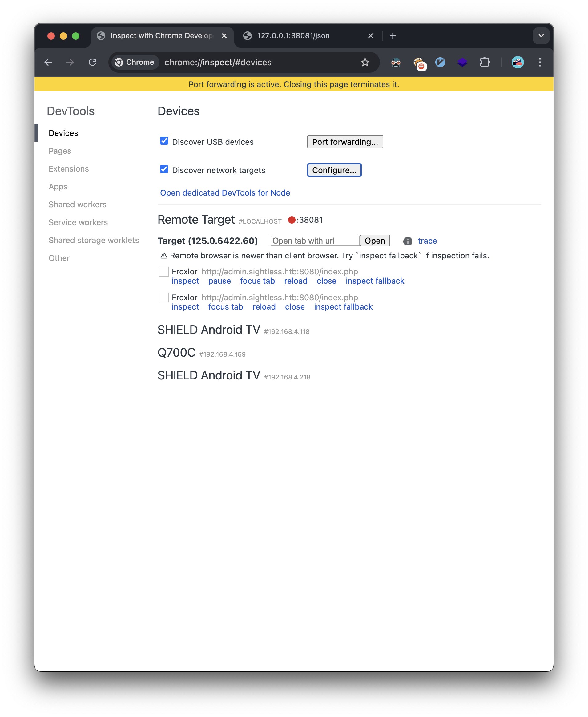
Task: Bookmark this page with the star icon
Action: (x=365, y=62)
